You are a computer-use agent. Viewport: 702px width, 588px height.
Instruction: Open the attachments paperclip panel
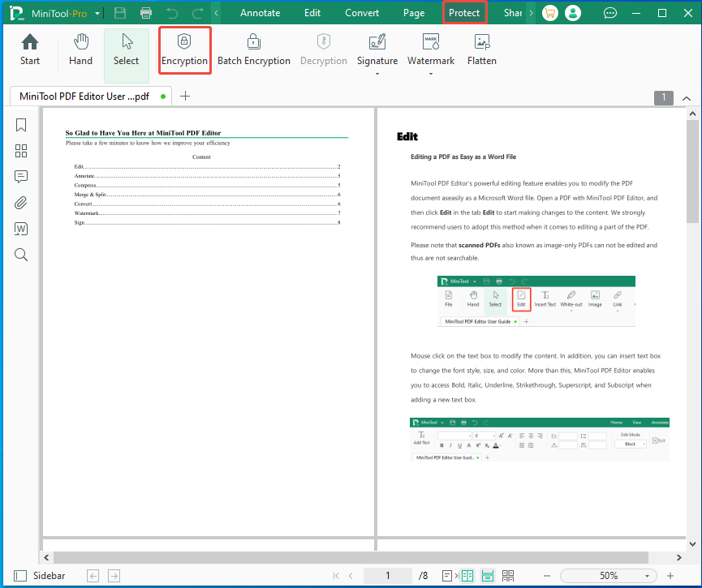point(21,203)
